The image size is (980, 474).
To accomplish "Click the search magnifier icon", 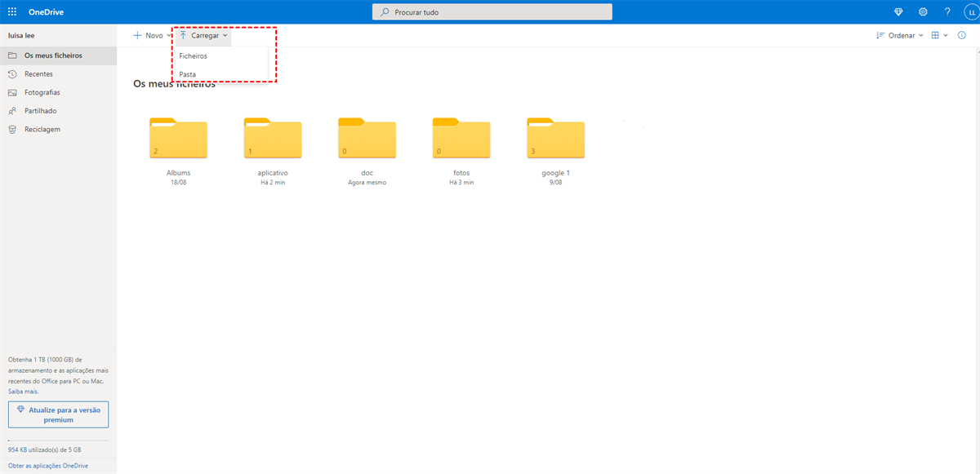I will tap(385, 12).
